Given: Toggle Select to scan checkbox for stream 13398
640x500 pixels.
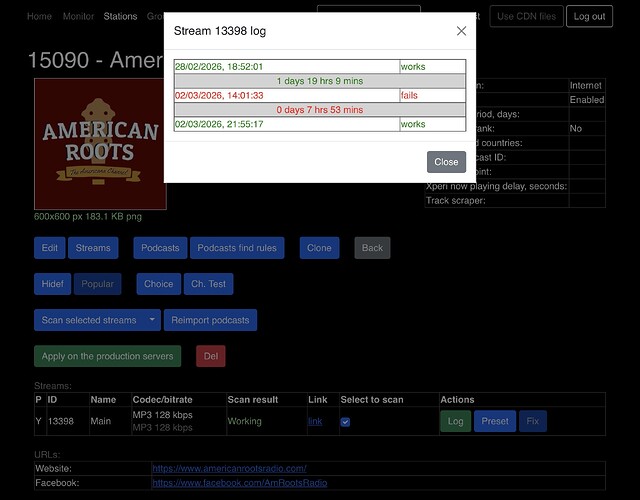Looking at the screenshot, I should pyautogui.click(x=345, y=422).
